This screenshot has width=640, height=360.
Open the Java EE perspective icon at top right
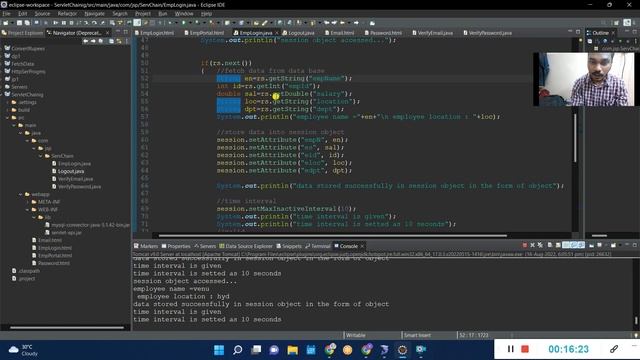click(627, 23)
